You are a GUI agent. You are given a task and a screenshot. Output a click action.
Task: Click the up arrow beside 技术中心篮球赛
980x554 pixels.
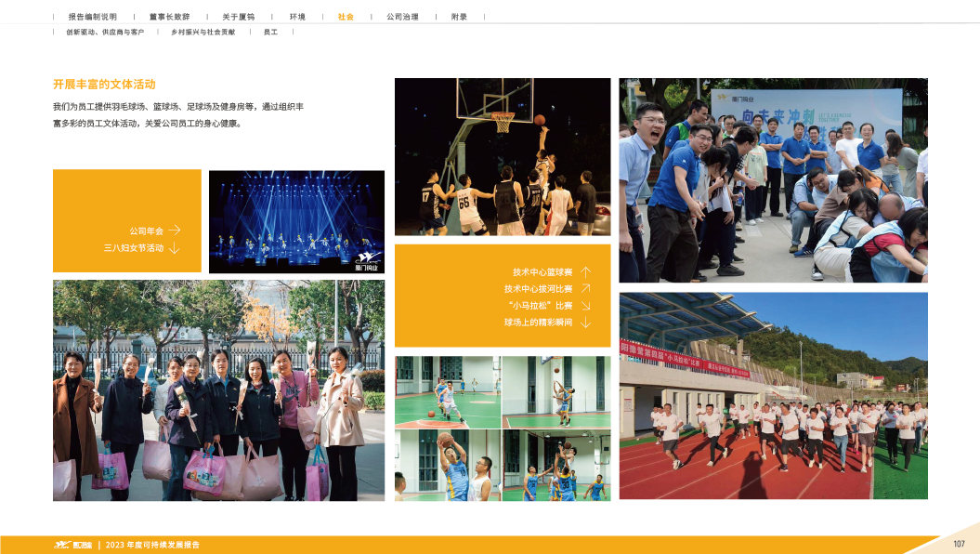pyautogui.click(x=585, y=272)
